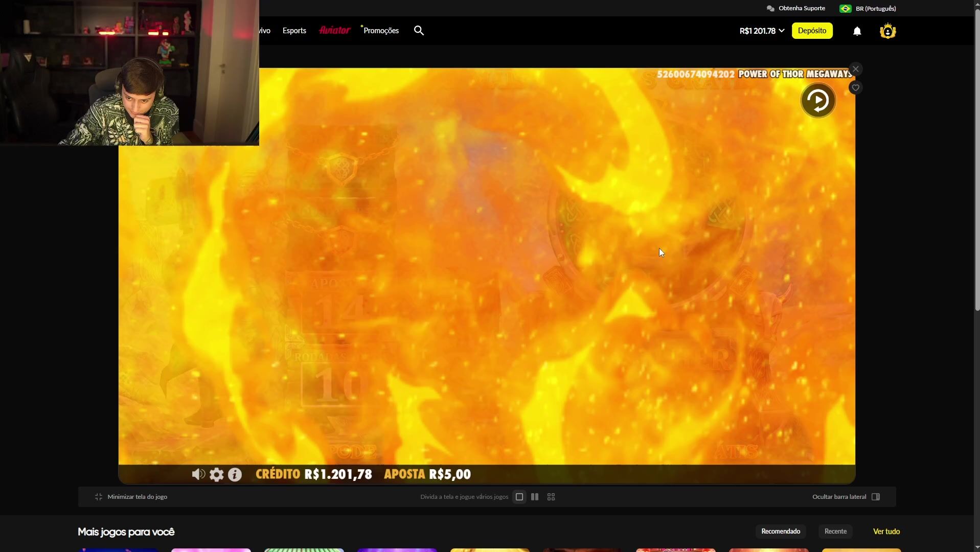Open the game info icon
Viewport: 980px width, 552px height.
(x=235, y=475)
